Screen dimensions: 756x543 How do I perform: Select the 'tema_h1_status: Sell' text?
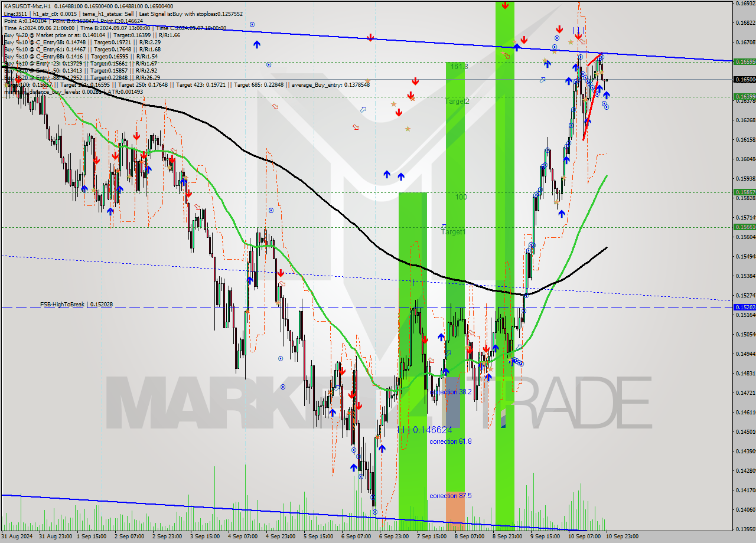107,14
